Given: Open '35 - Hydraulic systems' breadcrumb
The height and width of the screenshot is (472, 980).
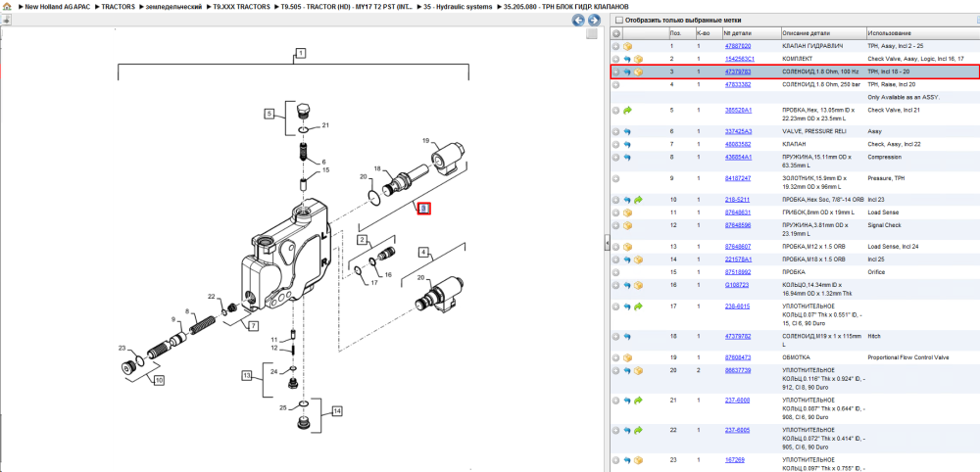Looking at the screenshot, I should pyautogui.click(x=457, y=6).
